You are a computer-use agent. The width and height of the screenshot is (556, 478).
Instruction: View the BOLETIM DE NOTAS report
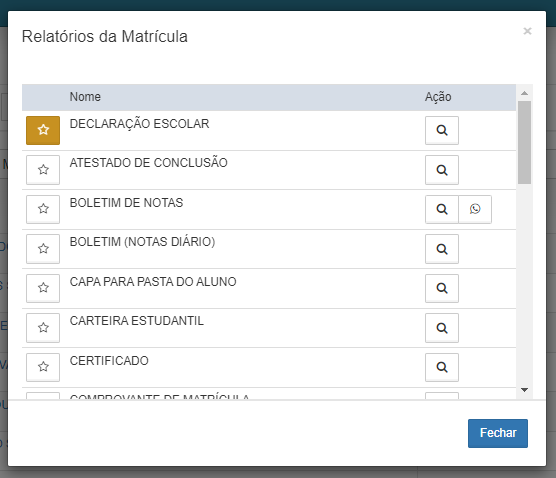[442, 209]
